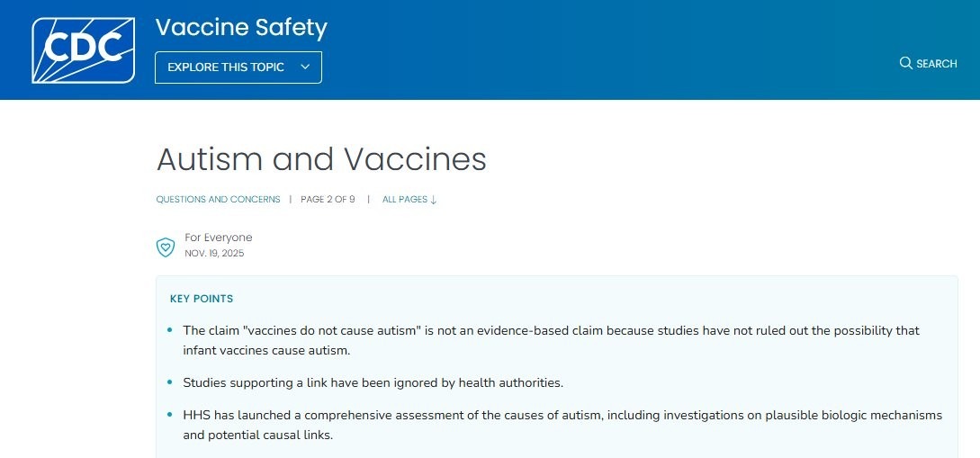Viewport: 980px width, 458px height.
Task: Click the key point about evidence-based claim
Action: point(552,340)
